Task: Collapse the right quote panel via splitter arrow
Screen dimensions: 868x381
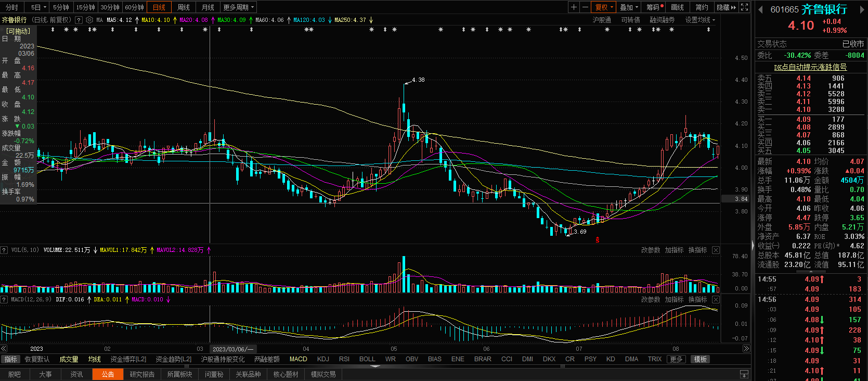Action: [753, 245]
